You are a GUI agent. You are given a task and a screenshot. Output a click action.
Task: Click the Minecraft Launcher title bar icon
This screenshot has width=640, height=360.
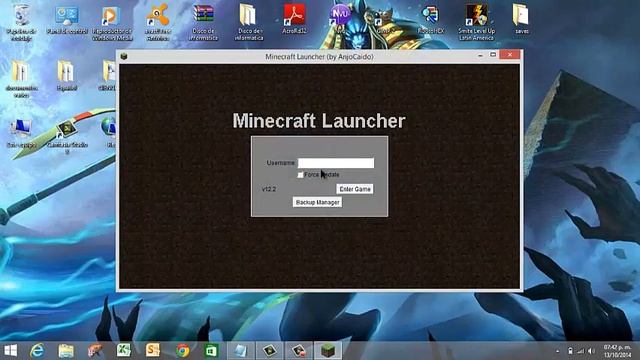point(124,56)
